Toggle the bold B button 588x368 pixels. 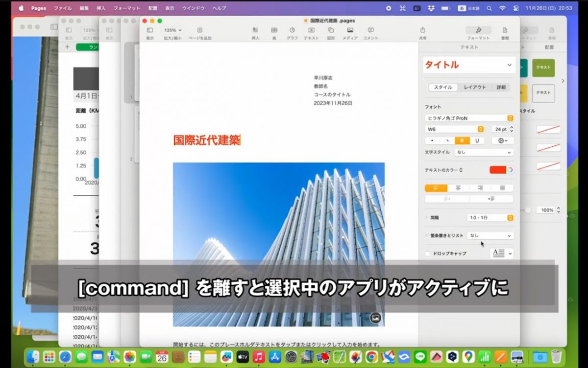click(462, 140)
